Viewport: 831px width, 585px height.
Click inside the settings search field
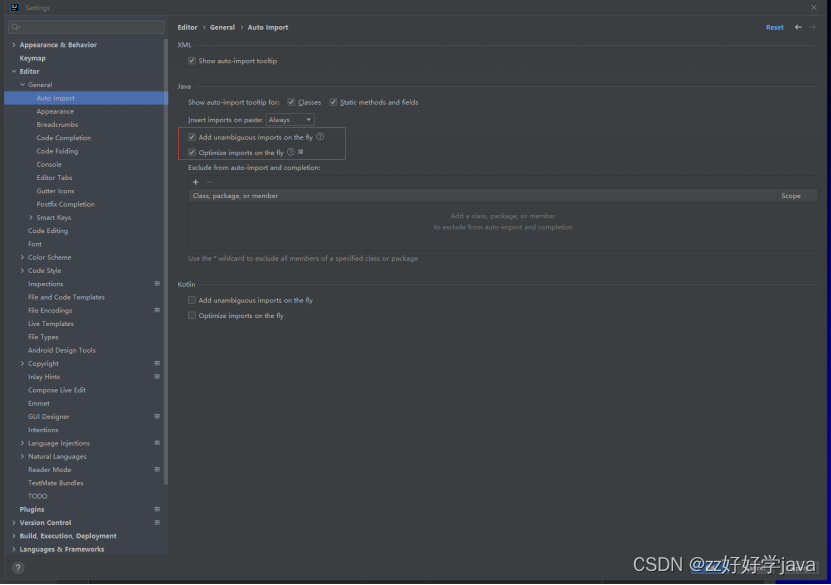(x=85, y=25)
